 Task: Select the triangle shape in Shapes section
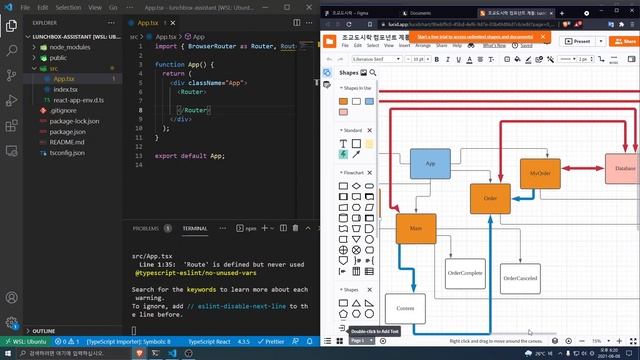coord(356,303)
